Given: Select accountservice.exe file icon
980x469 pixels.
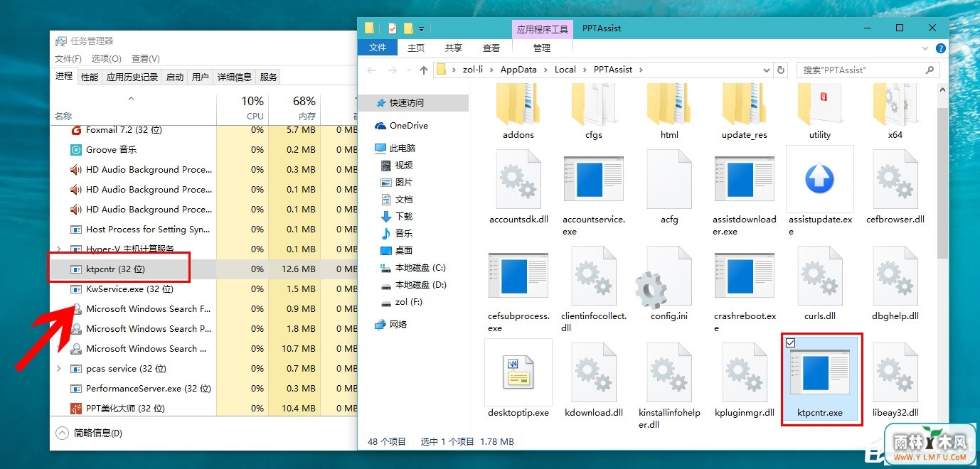Looking at the screenshot, I should [594, 179].
